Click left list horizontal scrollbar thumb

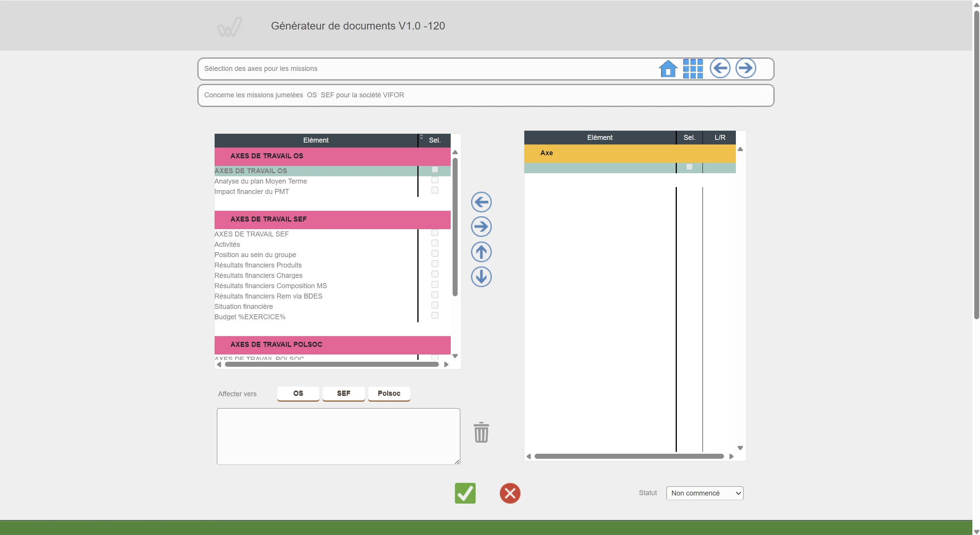click(x=332, y=364)
